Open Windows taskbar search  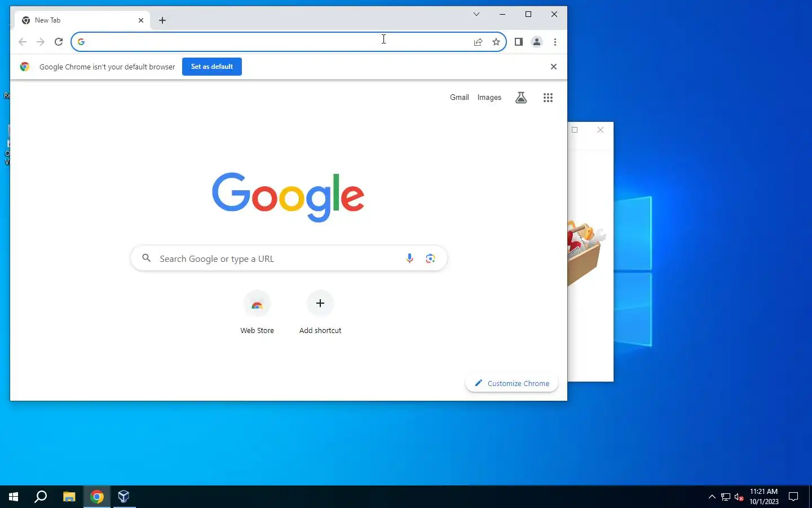pos(41,497)
